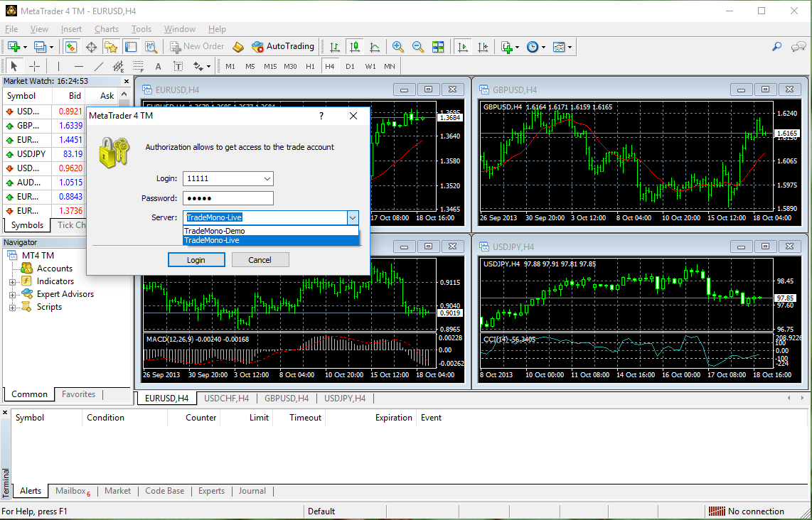
Task: Choose TradeMono-Demo from server list
Action: click(x=271, y=232)
